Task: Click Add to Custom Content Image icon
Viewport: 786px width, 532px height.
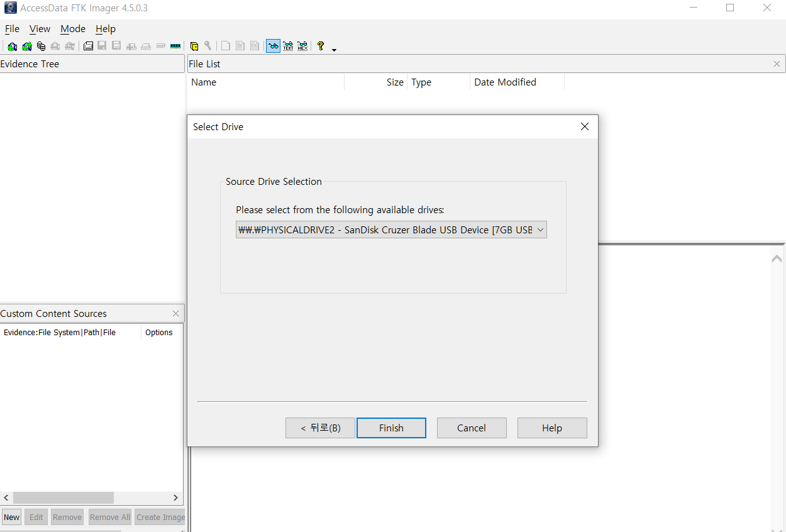Action: [x=131, y=46]
